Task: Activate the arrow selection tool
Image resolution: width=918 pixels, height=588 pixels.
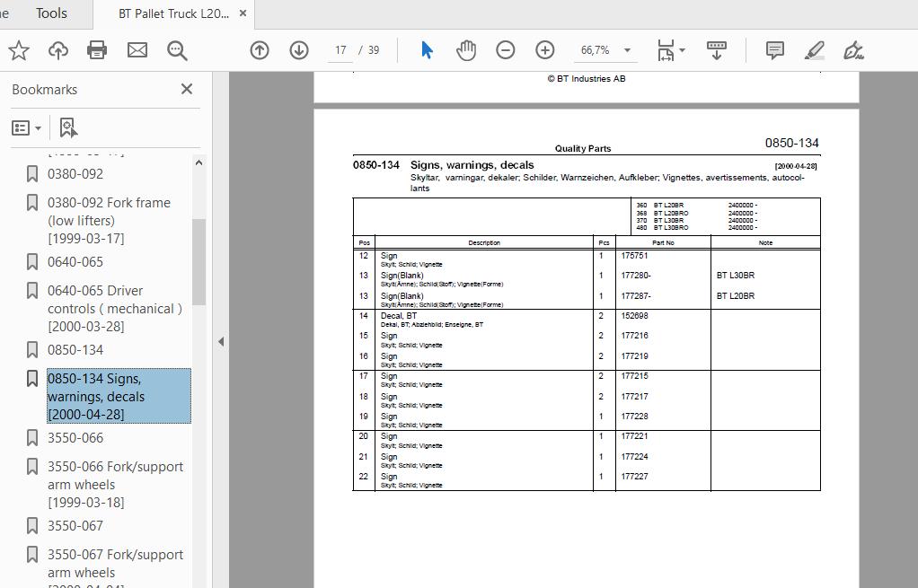Action: tap(427, 50)
